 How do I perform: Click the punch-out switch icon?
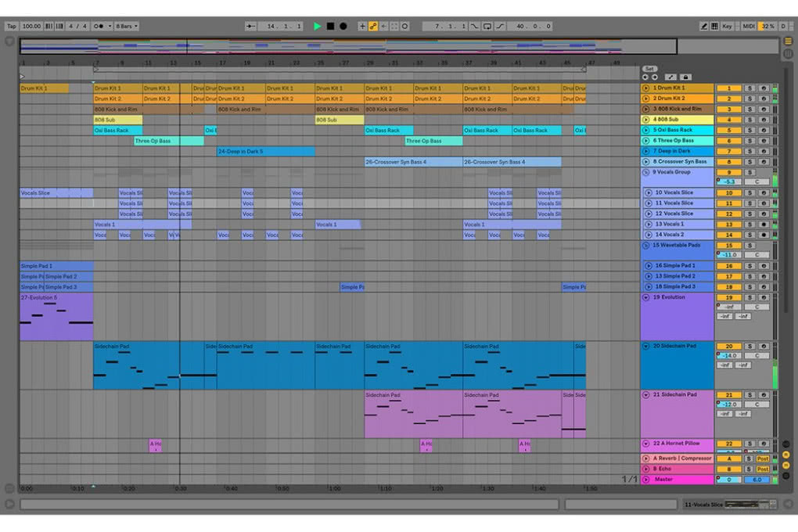coord(500,26)
